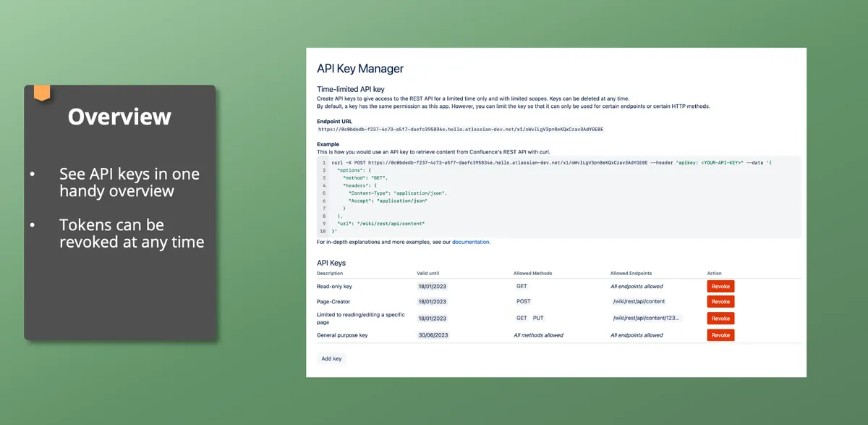868x425 pixels.
Task: Click the /wiki/rest/api/content/123… endpoint tag
Action: 647,318
